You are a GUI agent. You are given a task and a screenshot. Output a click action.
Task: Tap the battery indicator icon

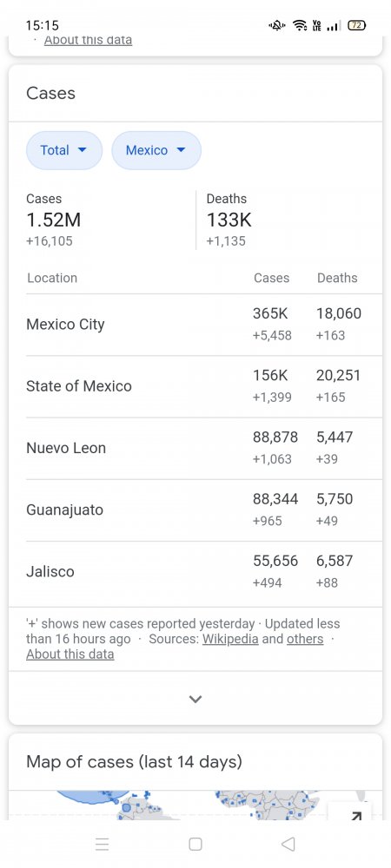point(356,25)
